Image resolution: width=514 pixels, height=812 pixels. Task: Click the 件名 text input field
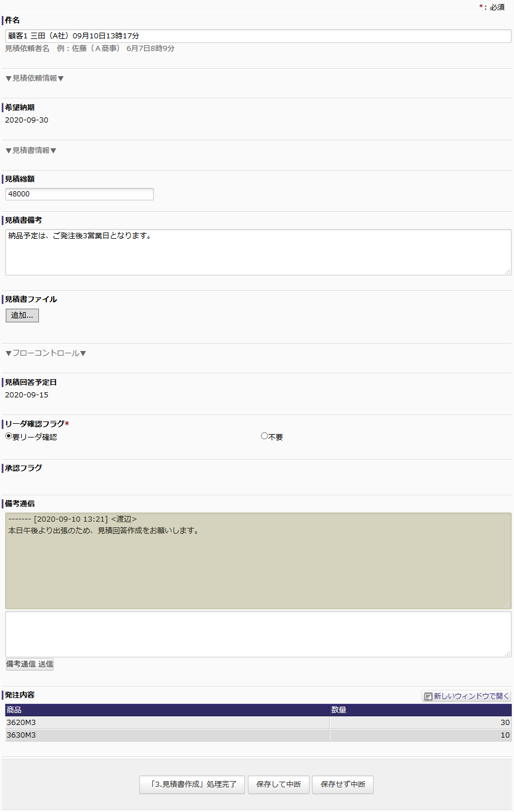point(258,36)
